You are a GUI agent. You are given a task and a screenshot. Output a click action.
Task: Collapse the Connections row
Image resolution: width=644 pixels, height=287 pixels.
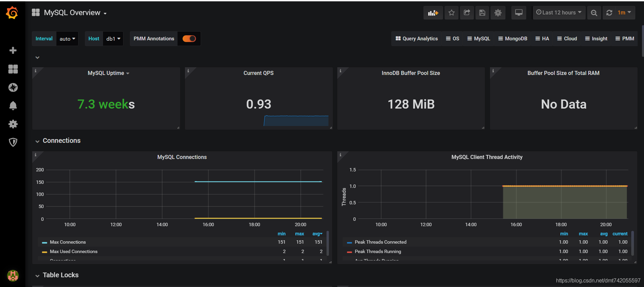point(61,140)
